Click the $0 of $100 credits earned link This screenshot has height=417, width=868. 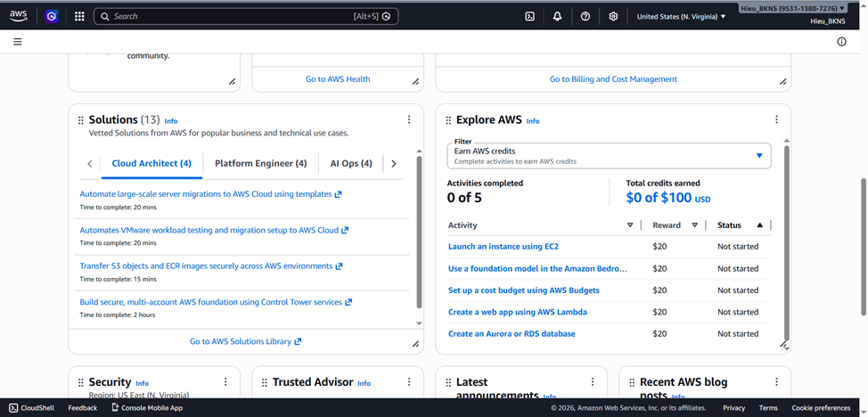point(668,198)
